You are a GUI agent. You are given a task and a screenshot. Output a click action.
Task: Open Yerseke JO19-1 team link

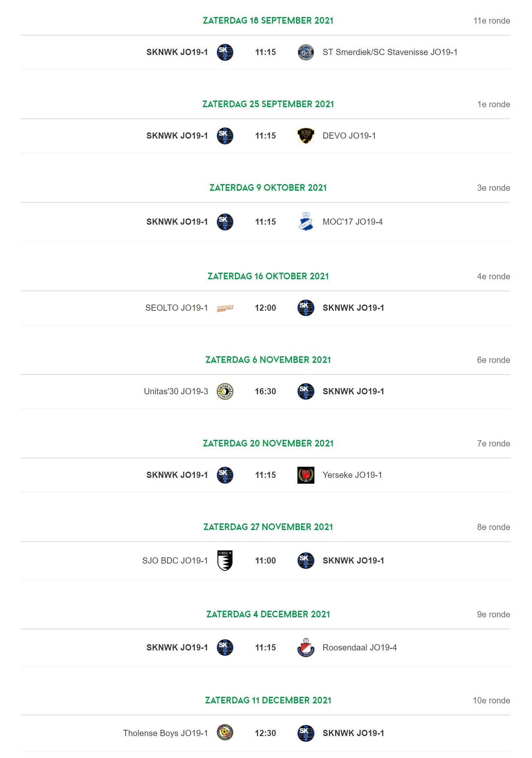pyautogui.click(x=352, y=475)
